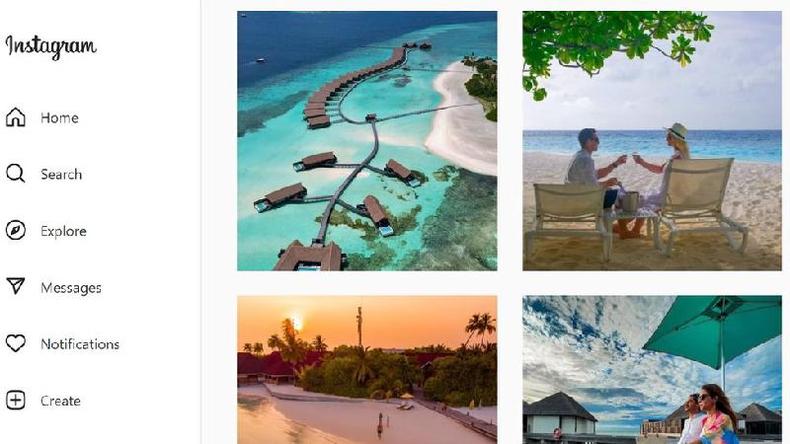Click the Explore compass icon
The image size is (790, 444).
coord(16,230)
